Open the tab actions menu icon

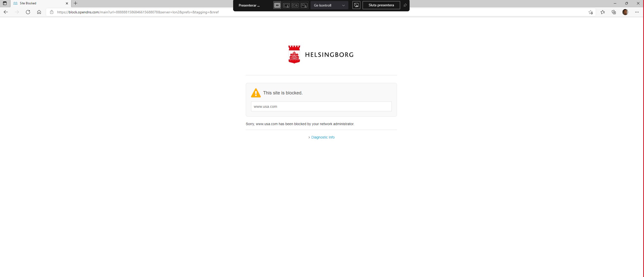pyautogui.click(x=5, y=3)
